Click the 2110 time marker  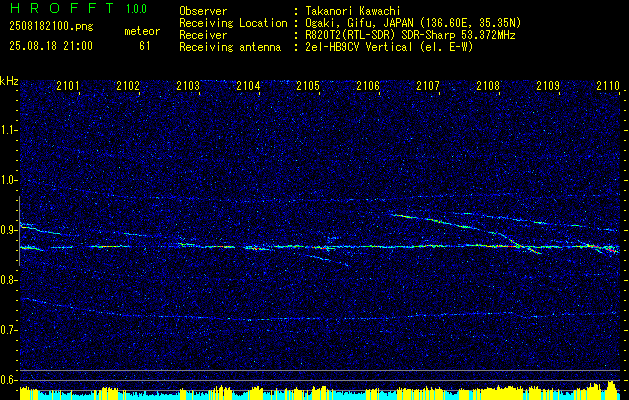[x=608, y=85]
